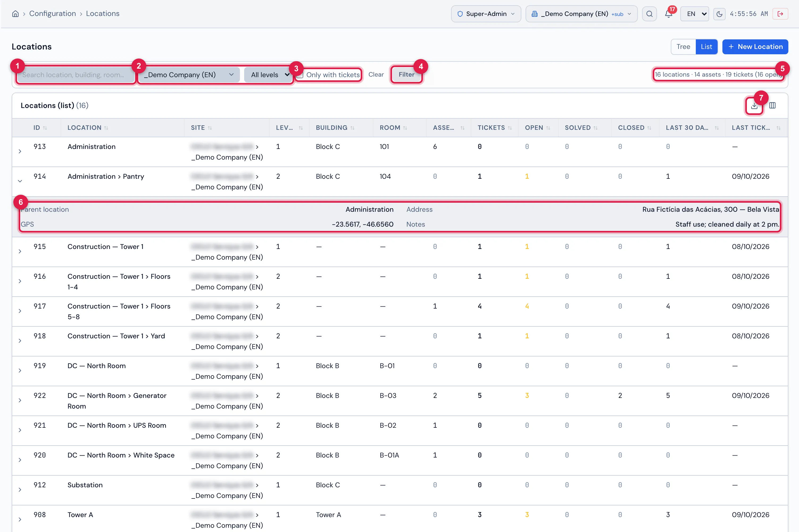Viewport: 799px width, 532px height.
Task: Export the locations list via download icon
Action: tap(754, 106)
